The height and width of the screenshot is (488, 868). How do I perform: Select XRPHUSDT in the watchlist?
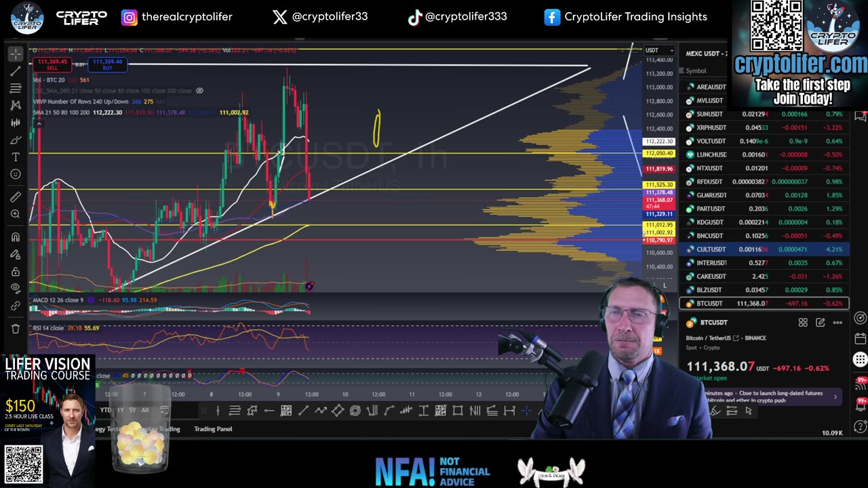tap(764, 127)
